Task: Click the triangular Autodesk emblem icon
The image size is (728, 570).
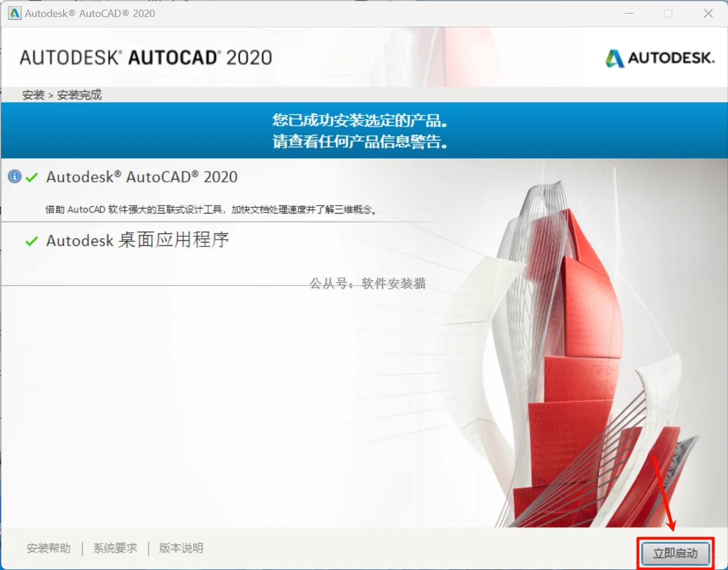Action: [615, 58]
